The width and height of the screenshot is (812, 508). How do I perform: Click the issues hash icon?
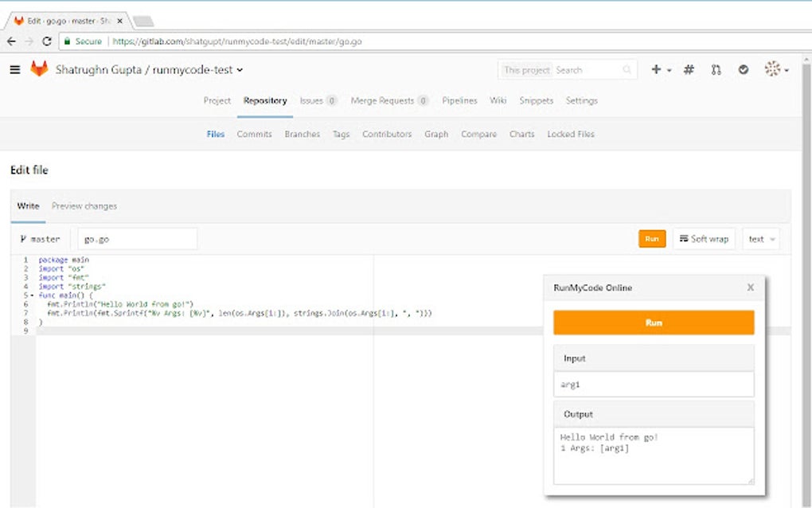(688, 70)
